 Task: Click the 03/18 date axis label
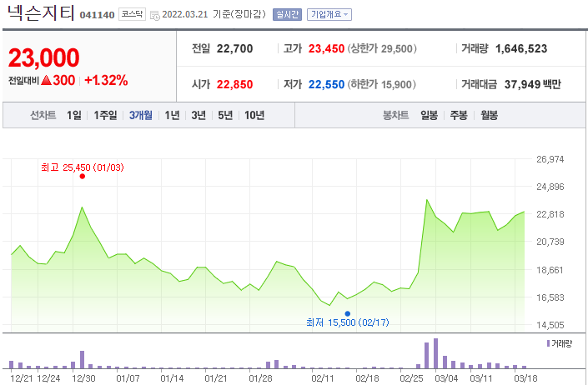point(525,378)
